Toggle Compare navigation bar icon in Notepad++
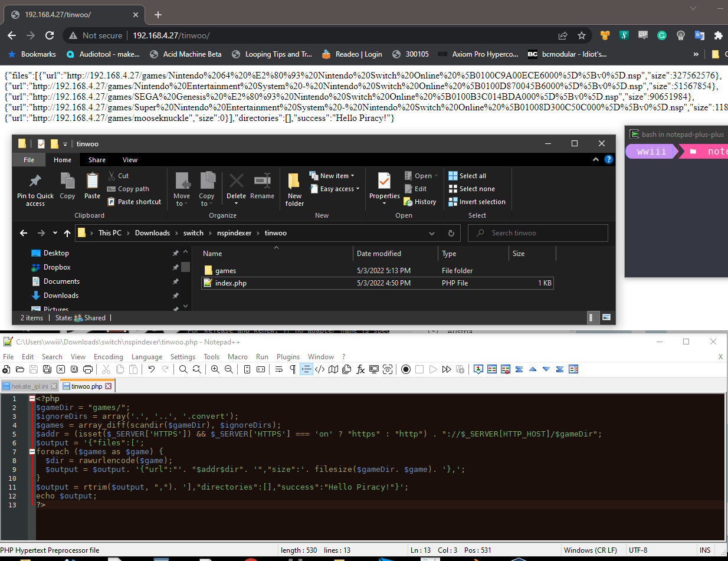728x561 pixels. tap(573, 369)
